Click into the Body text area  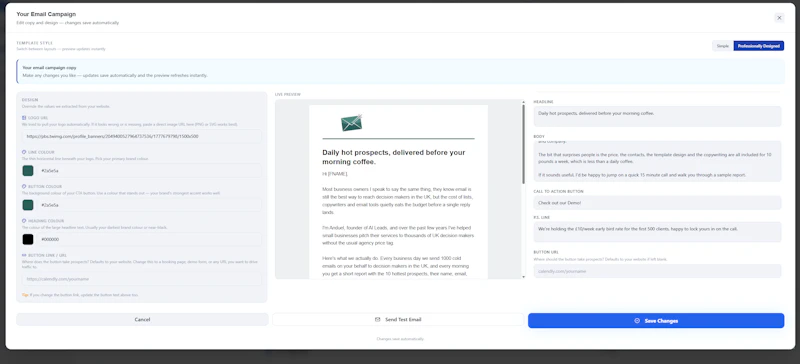657,161
